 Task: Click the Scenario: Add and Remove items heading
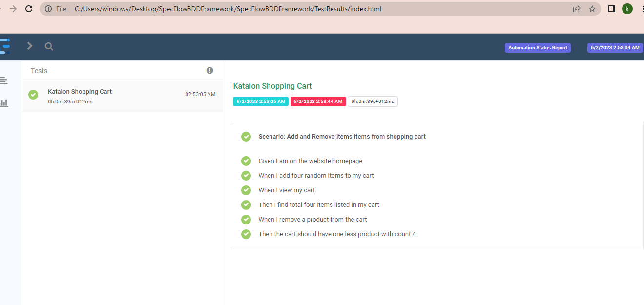coord(342,137)
